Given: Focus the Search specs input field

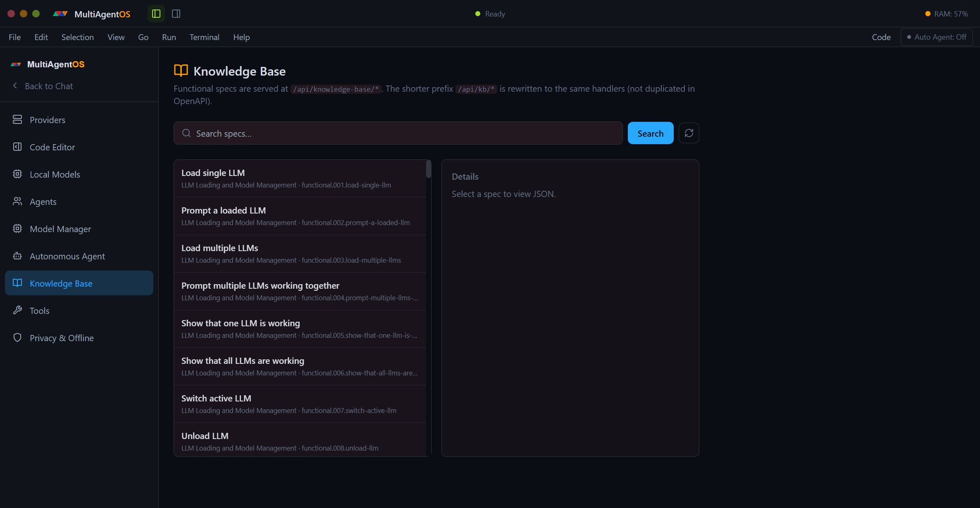Looking at the screenshot, I should coord(398,133).
